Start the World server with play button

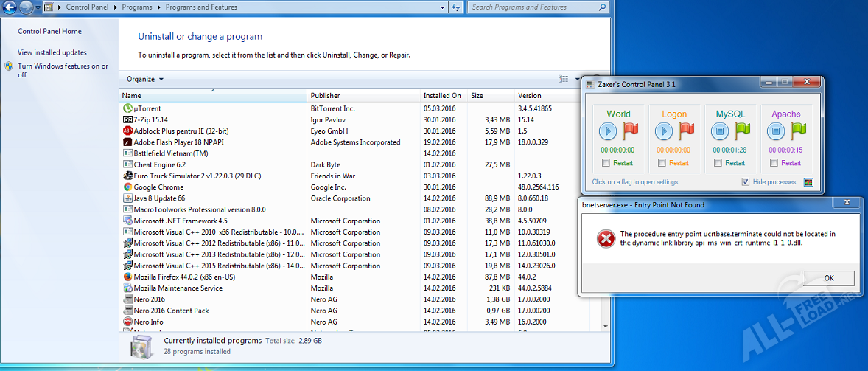[608, 131]
